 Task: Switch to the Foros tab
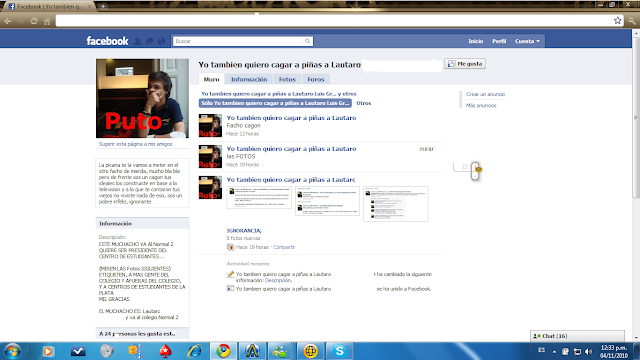[316, 79]
